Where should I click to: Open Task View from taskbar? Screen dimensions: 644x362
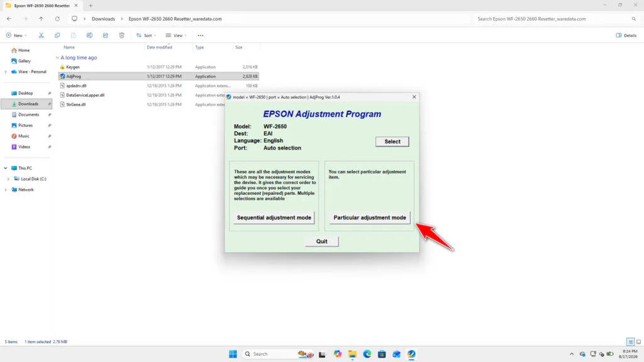323,354
